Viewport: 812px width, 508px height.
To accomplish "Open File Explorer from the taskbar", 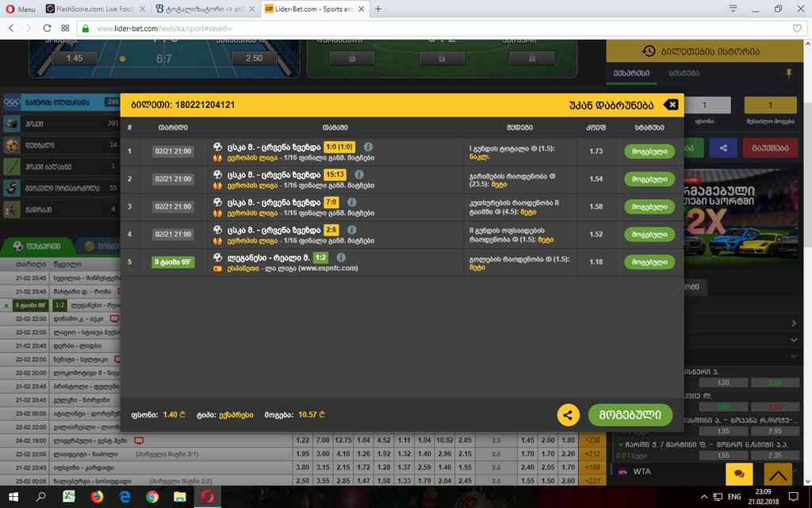I will pyautogui.click(x=180, y=497).
